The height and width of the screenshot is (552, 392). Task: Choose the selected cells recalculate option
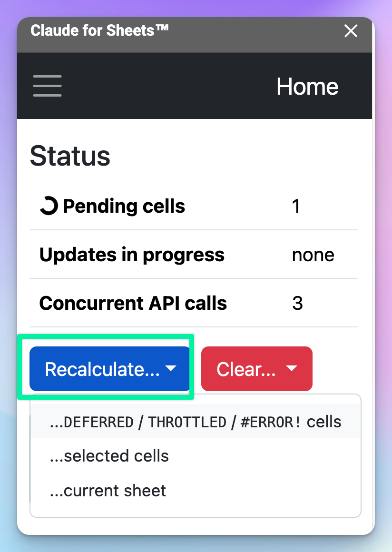click(x=109, y=456)
